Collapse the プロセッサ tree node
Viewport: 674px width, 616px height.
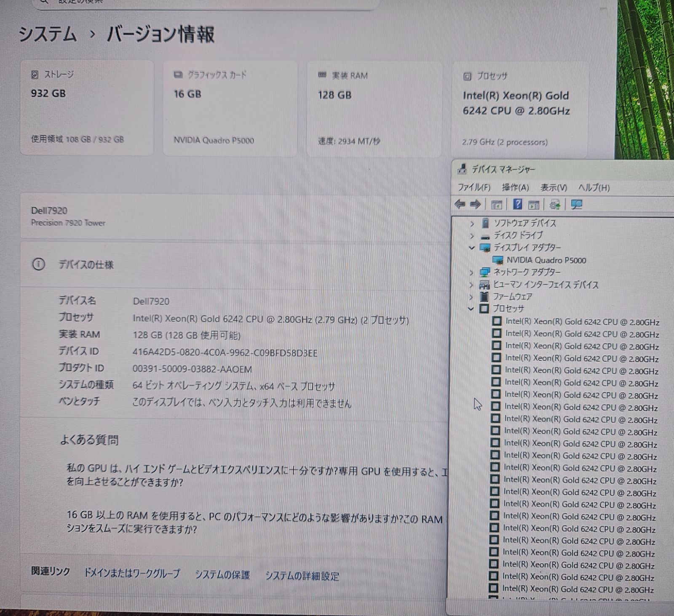pyautogui.click(x=471, y=309)
